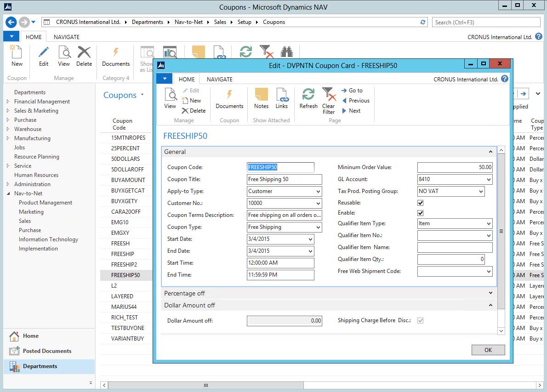Click OK to close the coupon card

click(x=488, y=350)
